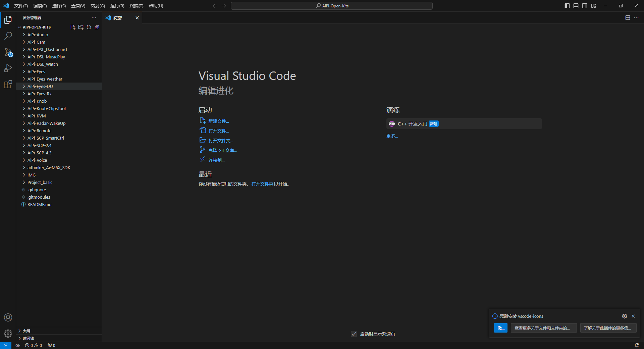Split the editor with the top-right icon
Image resolution: width=644 pixels, height=349 pixels.
(x=628, y=18)
